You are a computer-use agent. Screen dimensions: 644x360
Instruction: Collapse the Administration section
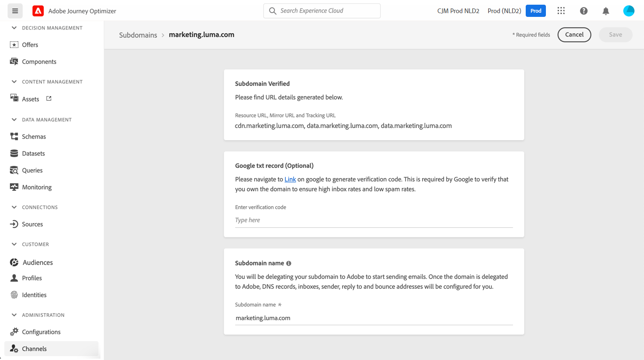pos(14,315)
